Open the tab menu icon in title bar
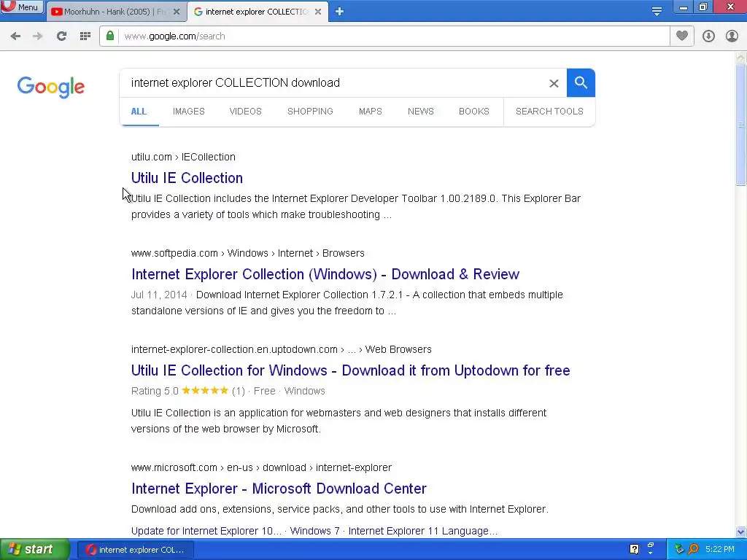747x560 pixels. (x=657, y=11)
